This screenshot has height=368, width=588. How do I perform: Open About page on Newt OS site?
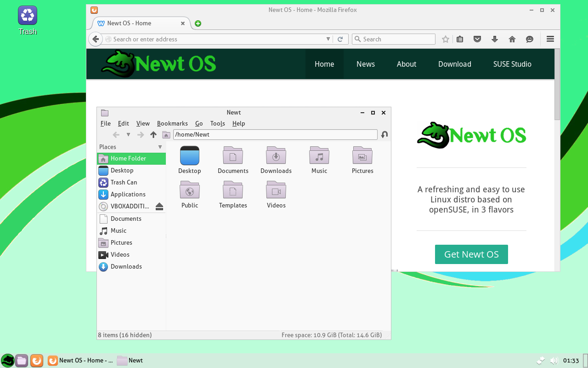tap(407, 64)
